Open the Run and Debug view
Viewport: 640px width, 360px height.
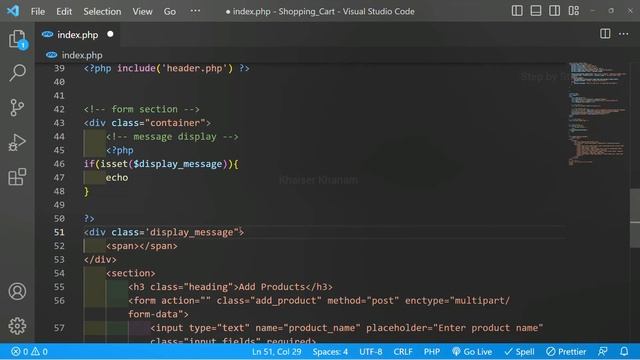pyautogui.click(x=17, y=142)
